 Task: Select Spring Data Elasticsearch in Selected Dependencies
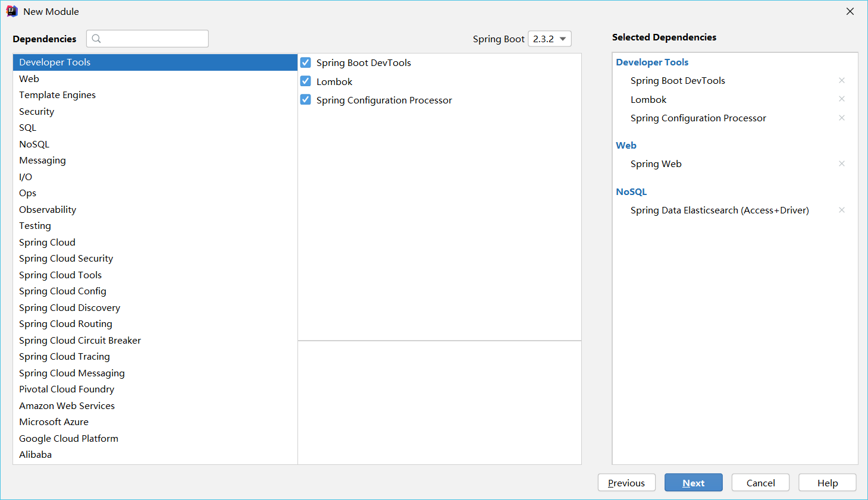coord(720,210)
